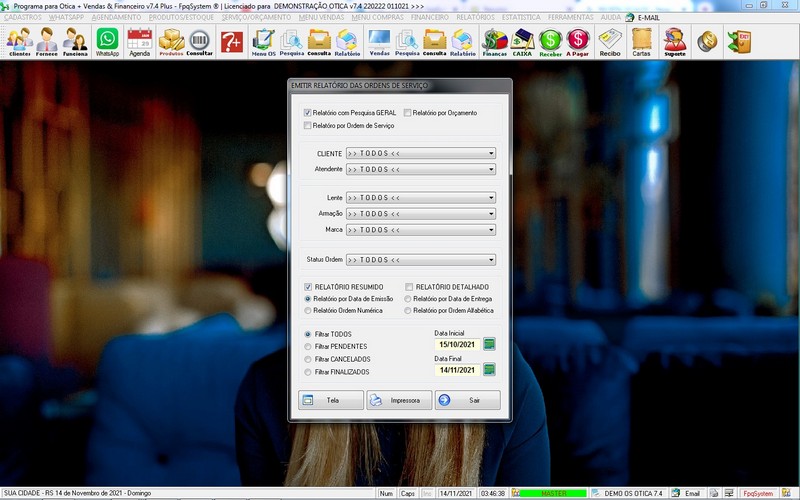Select Relatório Ordem Numérica option
Screen dimensions: 800x500
(x=308, y=310)
